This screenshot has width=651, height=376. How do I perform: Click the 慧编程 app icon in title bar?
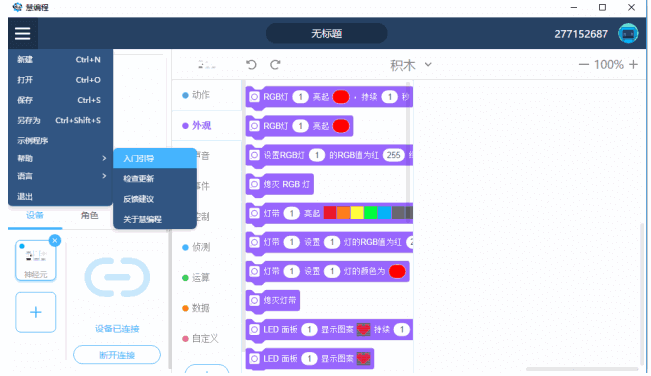click(17, 7)
